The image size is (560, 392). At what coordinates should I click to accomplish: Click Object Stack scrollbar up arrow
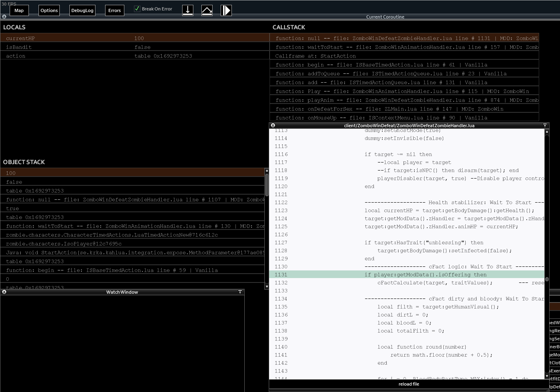click(267, 171)
